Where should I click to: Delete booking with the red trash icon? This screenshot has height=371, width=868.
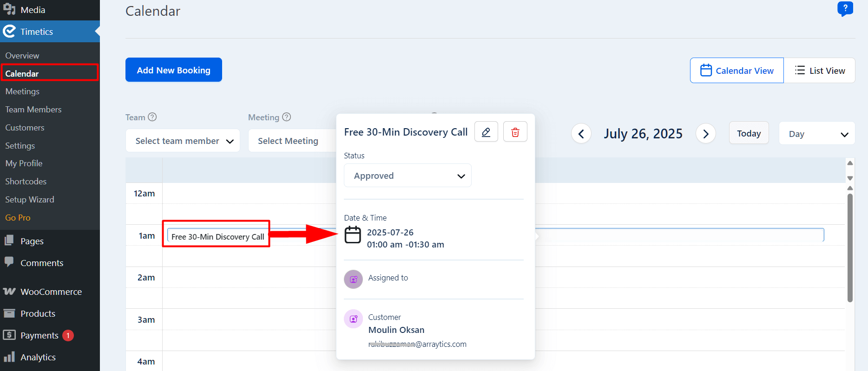[x=515, y=132]
